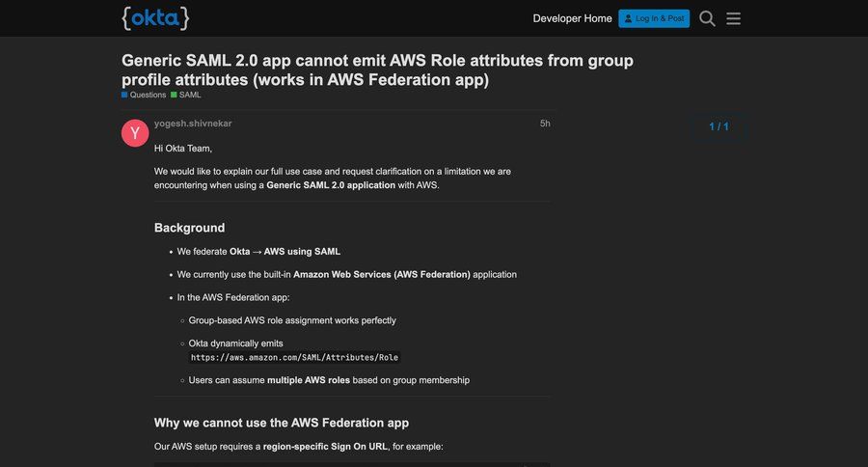
Task: Open the search magnifier icon
Action: click(707, 18)
